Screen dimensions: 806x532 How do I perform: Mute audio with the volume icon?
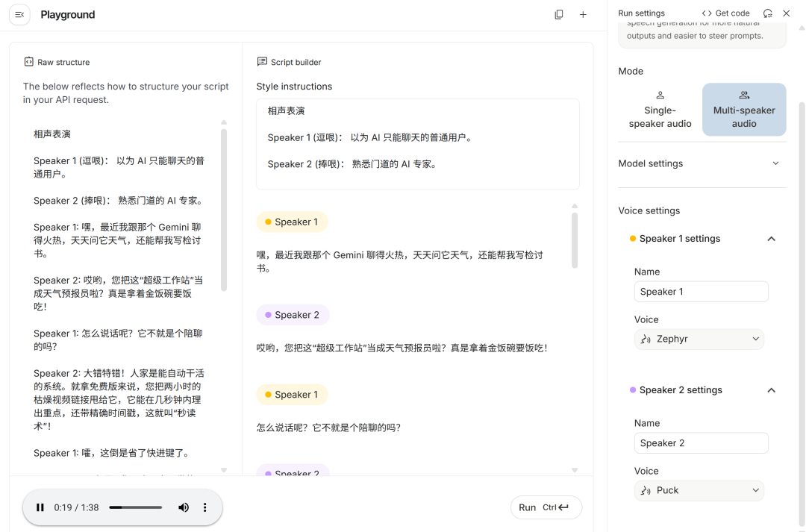[184, 507]
